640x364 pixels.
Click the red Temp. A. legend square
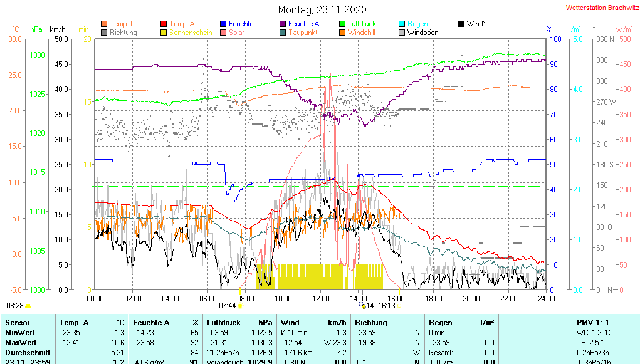pos(164,24)
